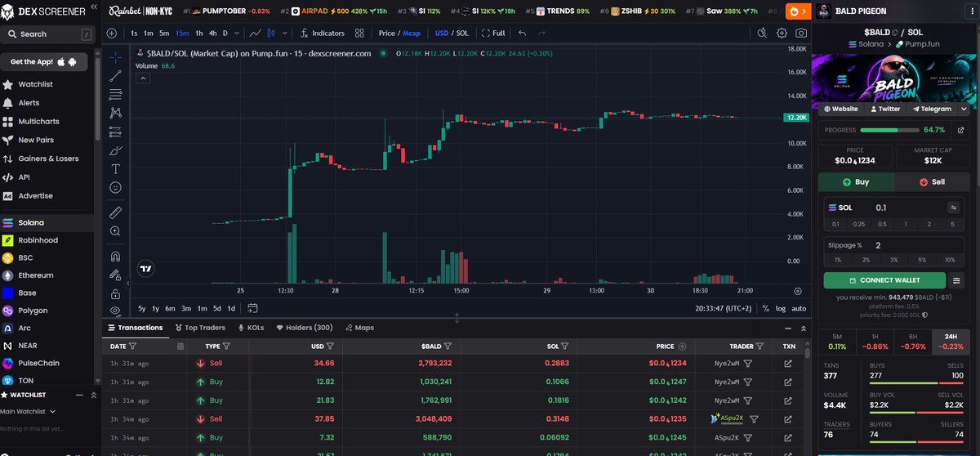
Task: Filter transactions by TYPE column
Action: click(x=225, y=346)
